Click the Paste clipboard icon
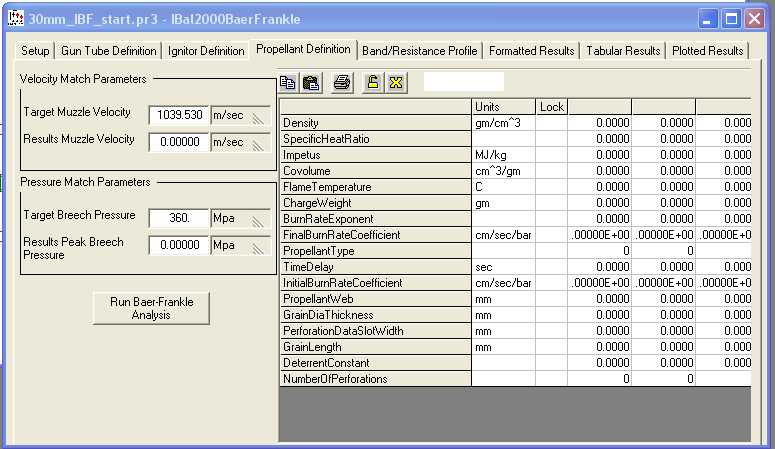 point(311,83)
